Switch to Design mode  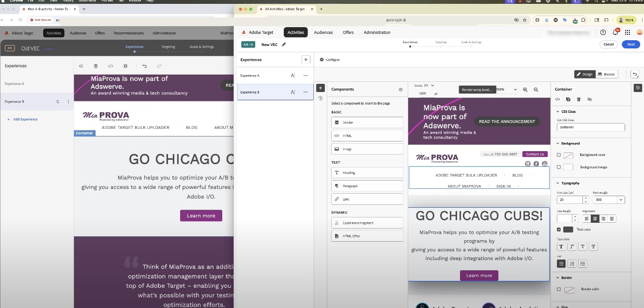584,74
